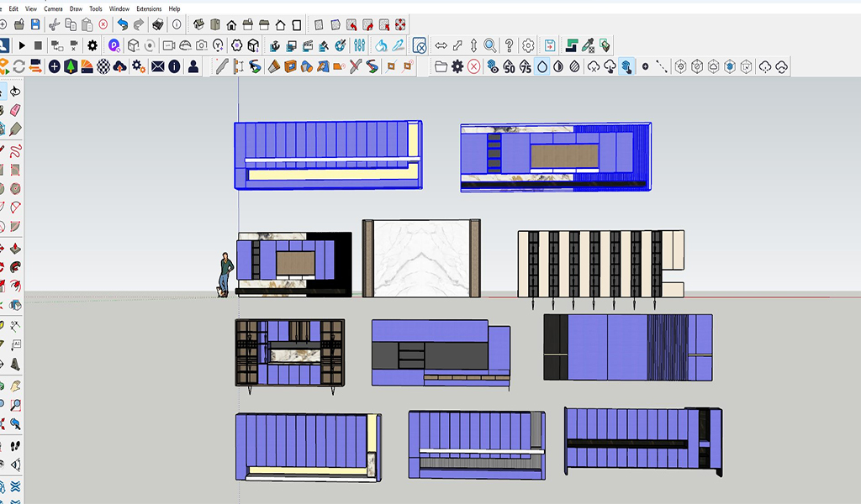Viewport: 861px width, 504px height.
Task: Open the Tools menu
Action: coord(96,8)
